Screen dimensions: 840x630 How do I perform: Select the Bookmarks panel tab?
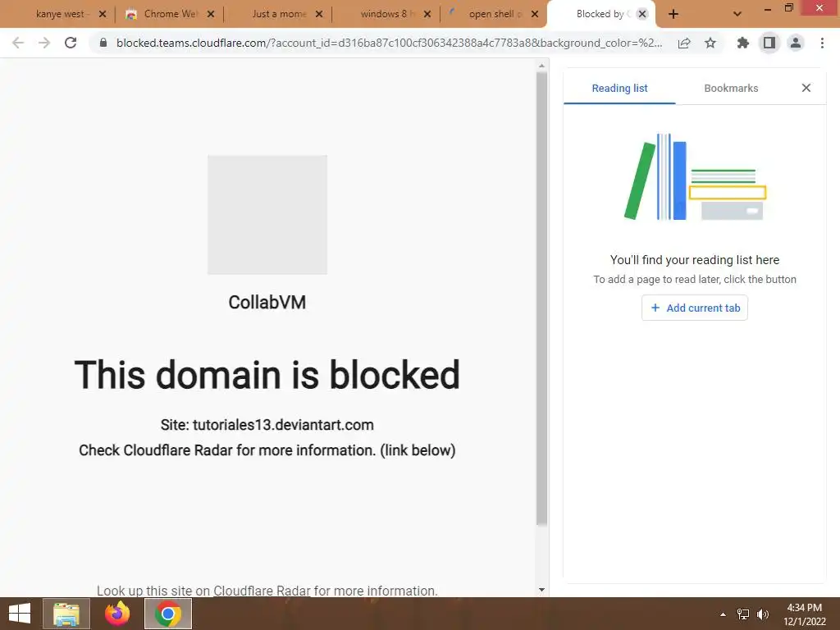[731, 89]
